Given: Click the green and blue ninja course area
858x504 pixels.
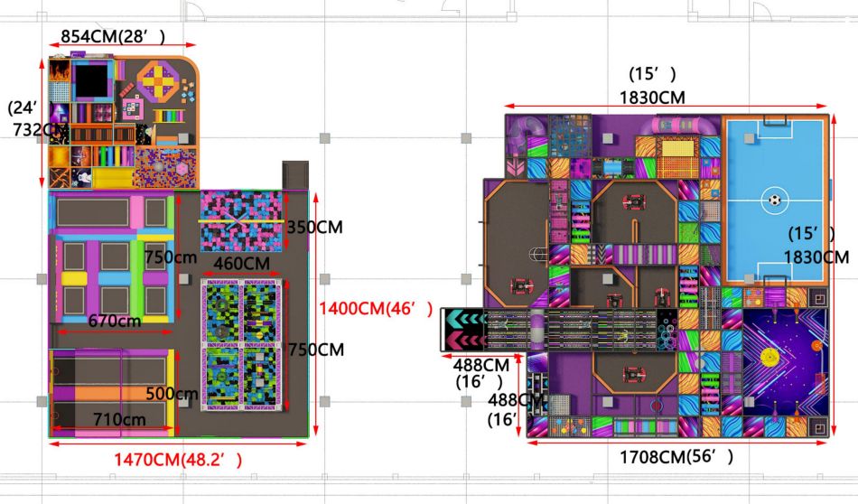Looking at the screenshot, I should (241, 345).
